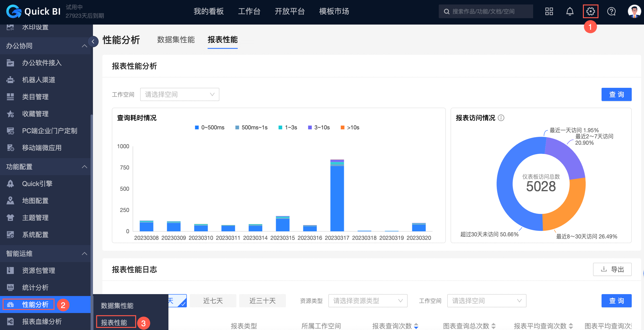The width and height of the screenshot is (644, 330).
Task: Open 报表血缘分析 sidebar item
Action: pos(45,321)
